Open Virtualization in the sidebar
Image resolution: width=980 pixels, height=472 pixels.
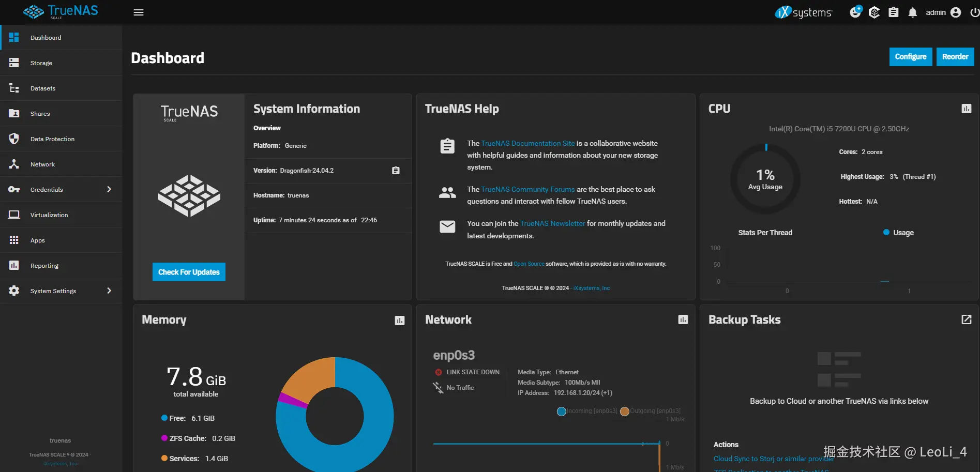[x=61, y=215]
